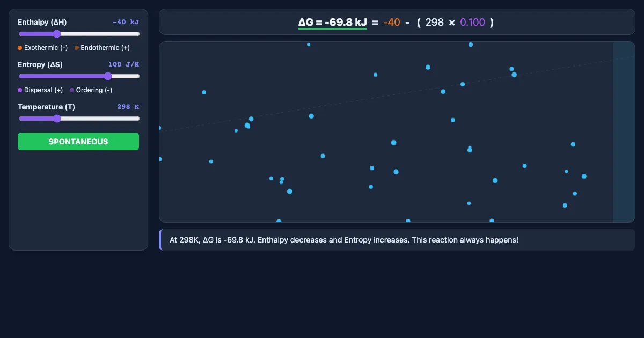This screenshot has width=644, height=338.
Task: Click the Endothermic (+) legend text
Action: tap(105, 48)
